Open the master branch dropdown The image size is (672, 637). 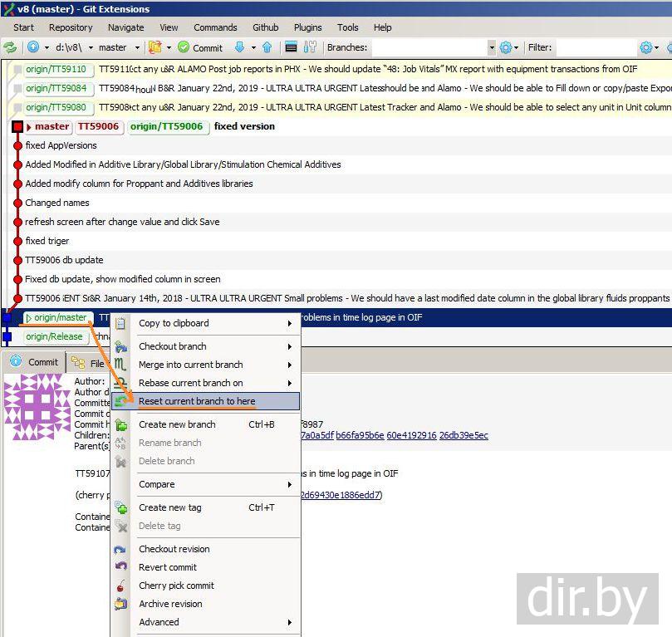[x=117, y=47]
